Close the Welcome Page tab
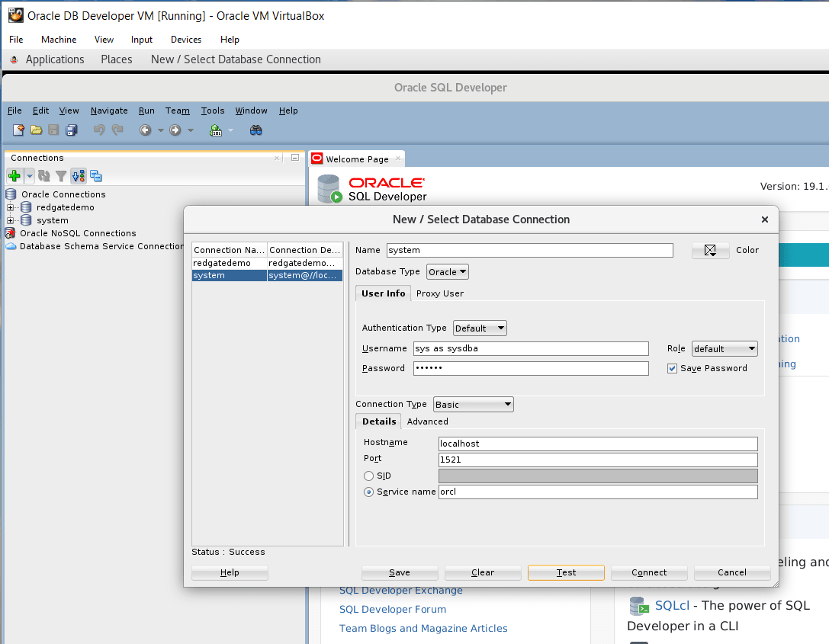The image size is (829, 644). click(x=398, y=158)
